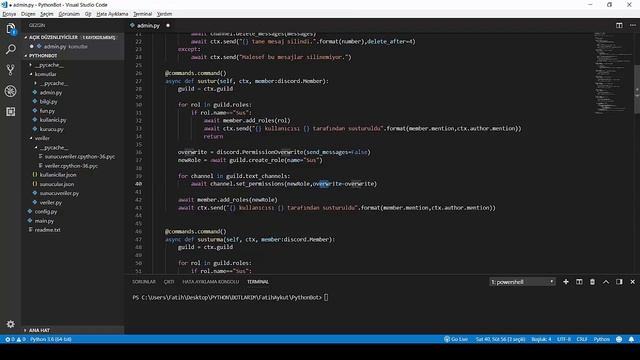
Task: Split the terminal pane
Action: (579, 282)
